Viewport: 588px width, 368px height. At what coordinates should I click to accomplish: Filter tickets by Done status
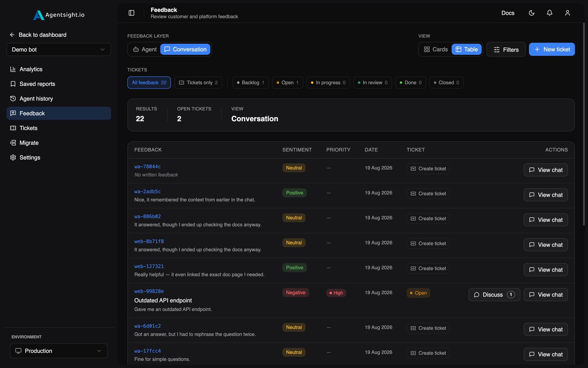[410, 83]
